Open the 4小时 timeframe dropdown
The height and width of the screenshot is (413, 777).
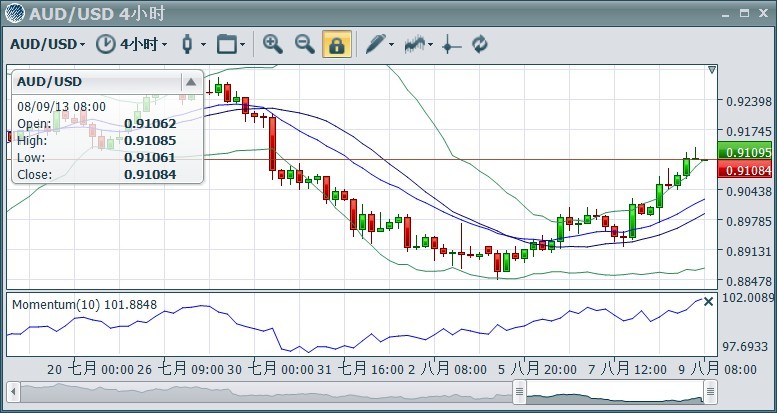[143, 44]
